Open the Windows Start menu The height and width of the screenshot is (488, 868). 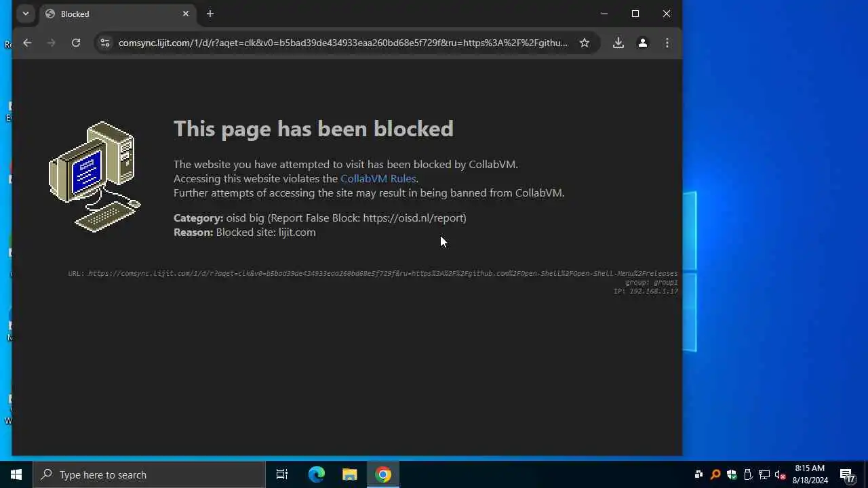pos(16,474)
